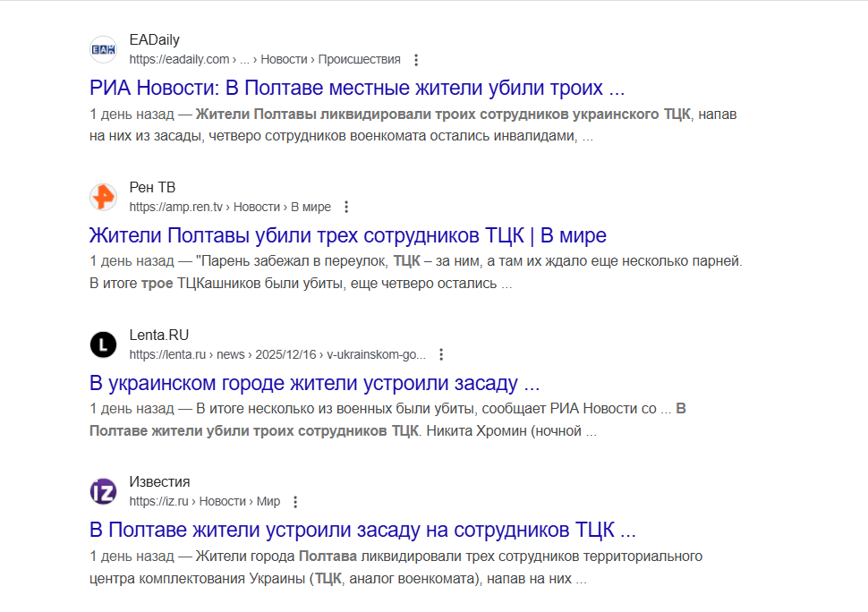
Task: Open headline "Жители Полтавы убили трех сотрудников ТЦК"
Action: coord(348,236)
